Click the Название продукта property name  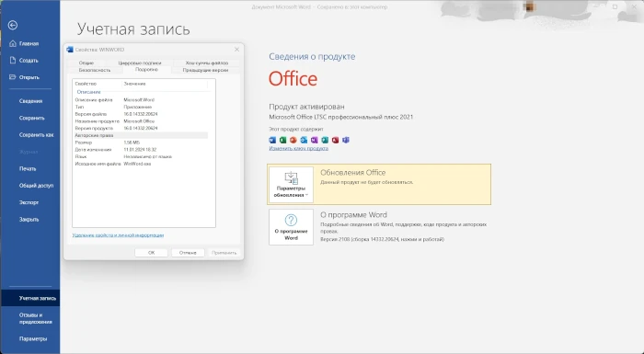pos(97,121)
